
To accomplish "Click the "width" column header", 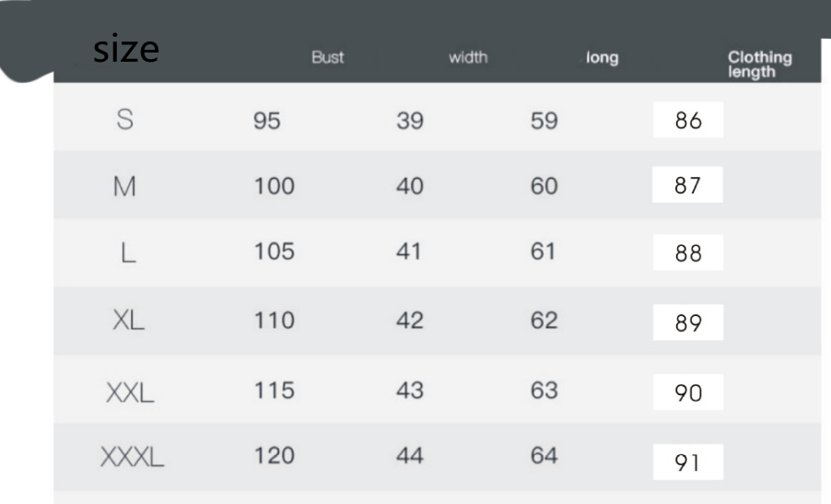I will [468, 58].
